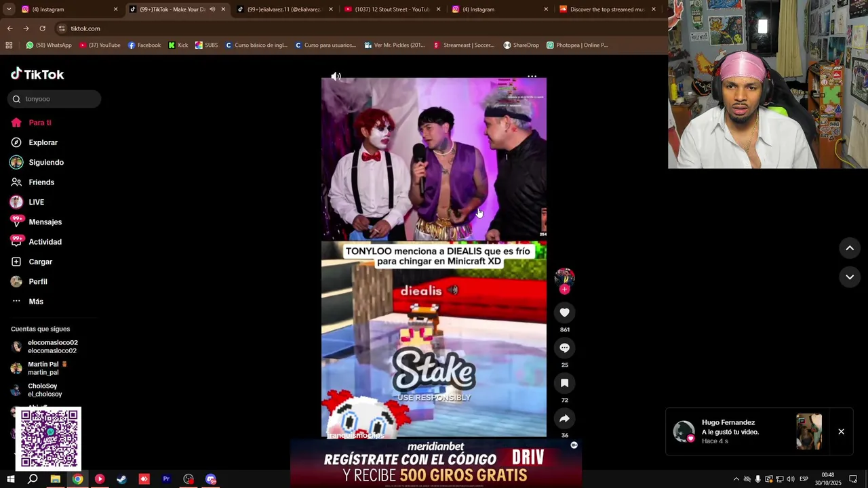
Task: Open File Explorer from the taskbar
Action: pyautogui.click(x=56, y=479)
